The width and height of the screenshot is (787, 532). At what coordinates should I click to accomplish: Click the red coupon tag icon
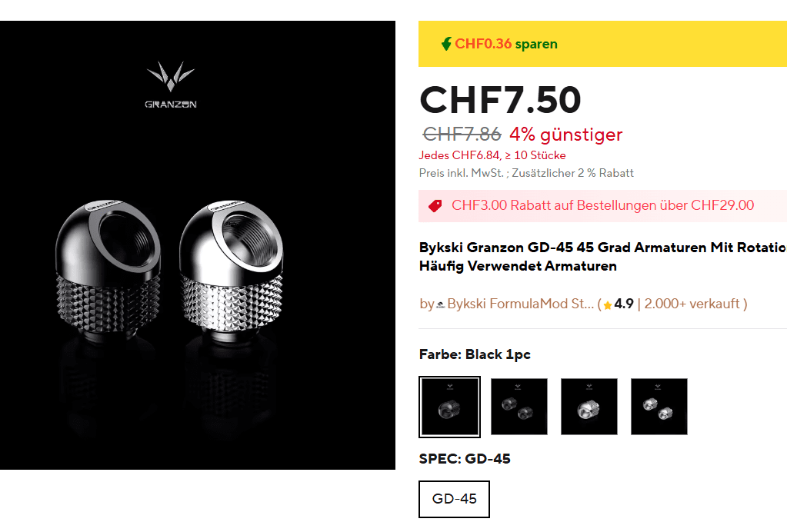point(435,205)
